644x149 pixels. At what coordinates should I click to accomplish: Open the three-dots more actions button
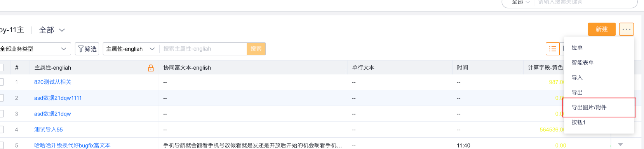627,29
